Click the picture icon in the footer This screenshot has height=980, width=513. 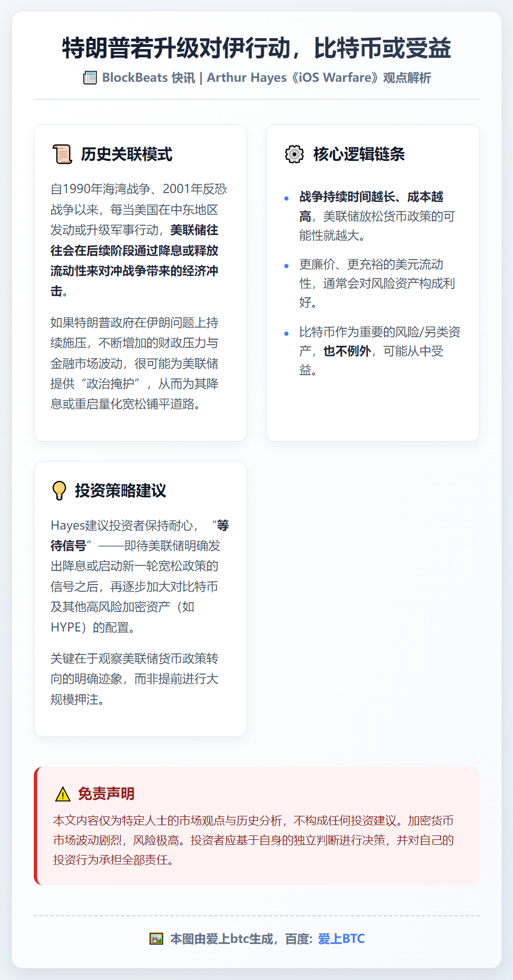(156, 939)
